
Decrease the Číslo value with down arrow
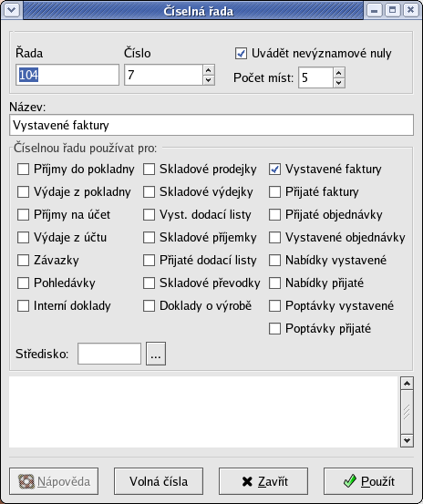coord(209,79)
